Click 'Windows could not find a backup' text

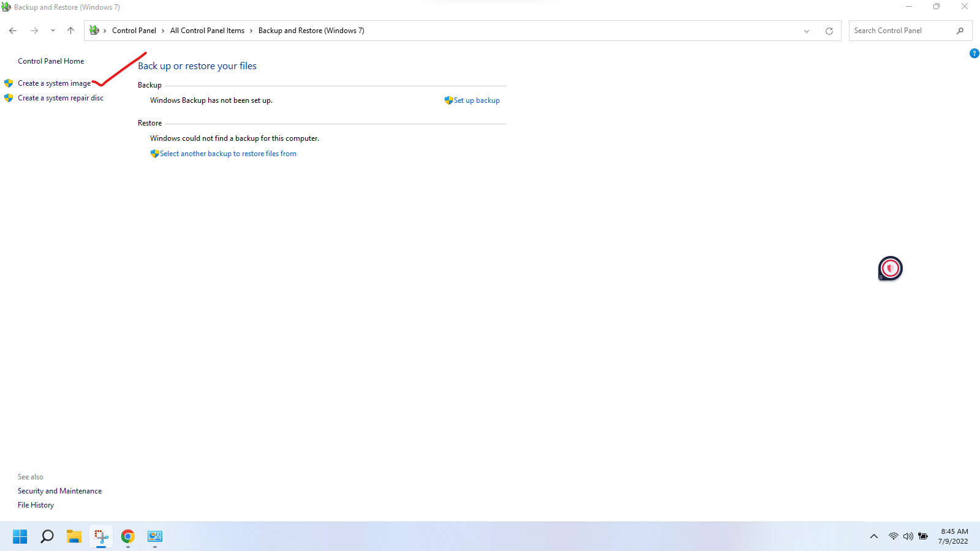coord(235,138)
